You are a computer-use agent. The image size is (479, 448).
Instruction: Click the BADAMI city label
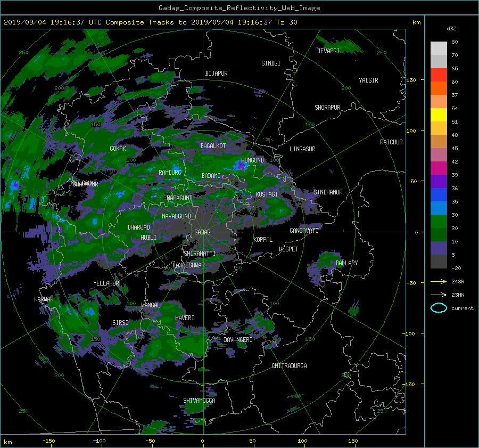[211, 176]
